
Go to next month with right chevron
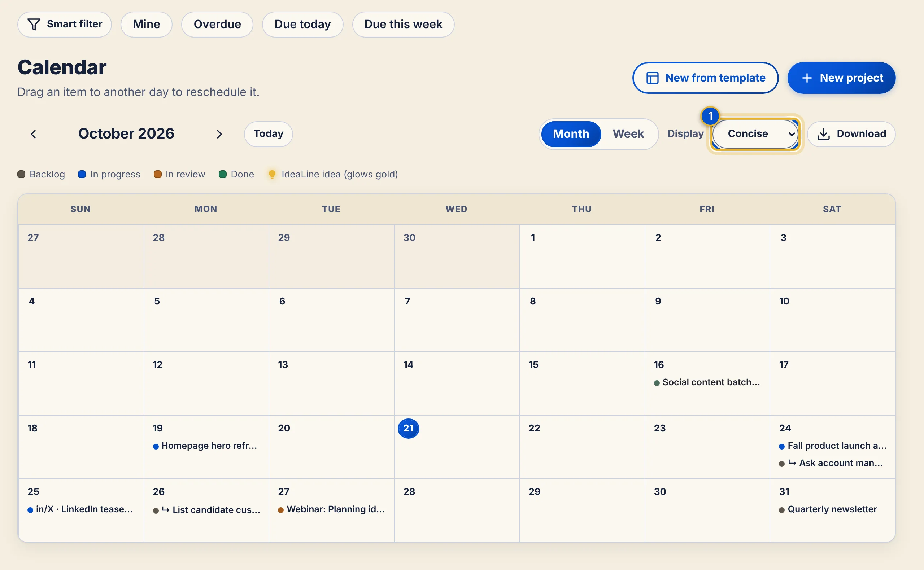point(219,134)
